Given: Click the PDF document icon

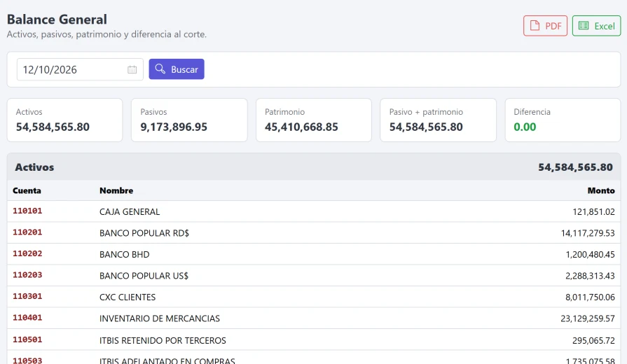Looking at the screenshot, I should click(x=535, y=26).
